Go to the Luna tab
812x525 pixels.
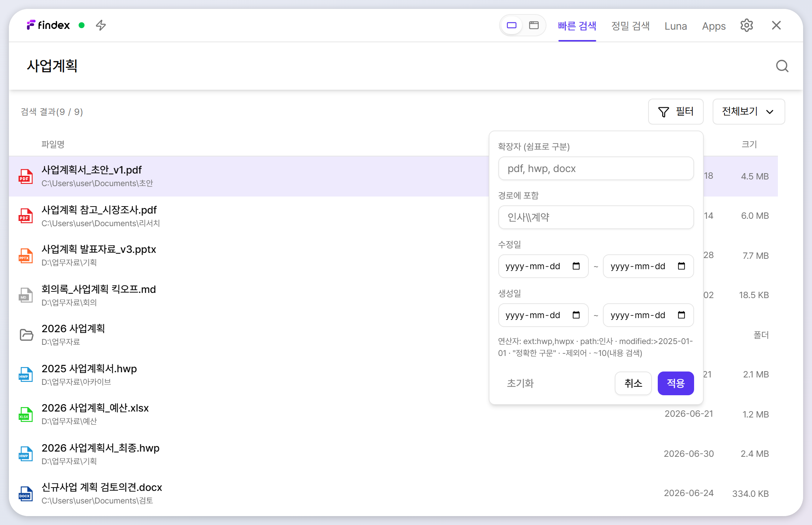[x=676, y=26]
